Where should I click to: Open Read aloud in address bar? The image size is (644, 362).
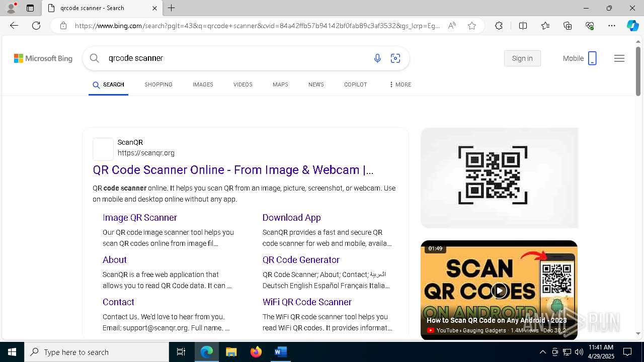coord(452,26)
